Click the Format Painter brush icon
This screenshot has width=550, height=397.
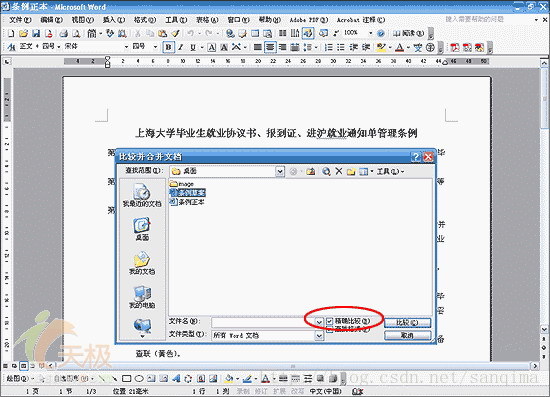(175, 33)
